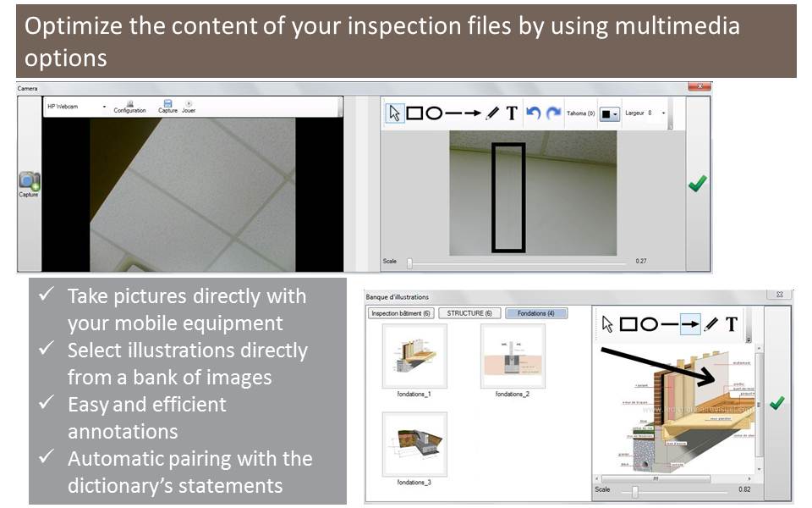Click the Configuration button for the webcam
The image size is (812, 508).
(129, 106)
